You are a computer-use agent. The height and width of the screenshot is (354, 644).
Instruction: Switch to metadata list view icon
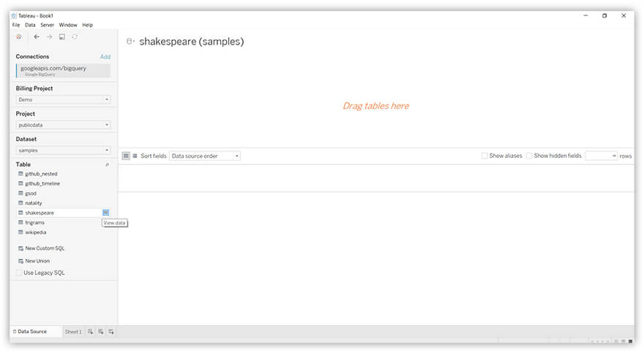(135, 156)
